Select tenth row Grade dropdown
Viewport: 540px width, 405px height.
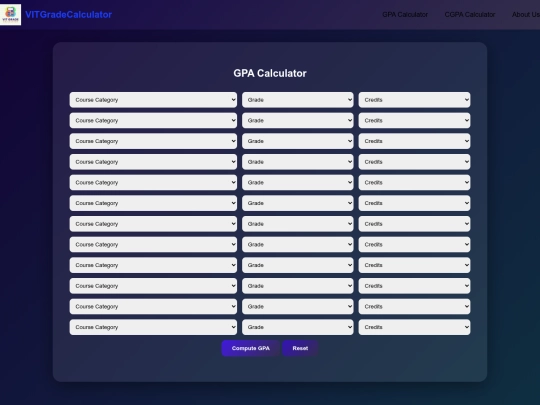pos(298,286)
